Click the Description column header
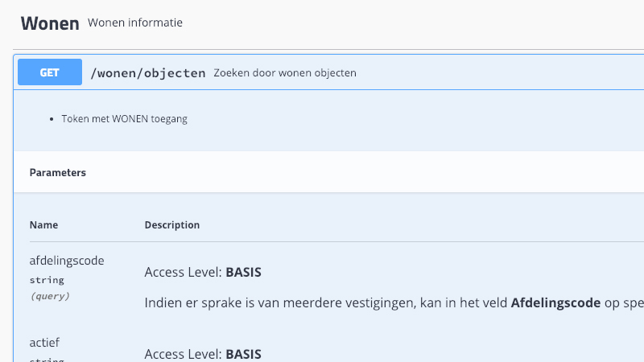This screenshot has height=362, width=644. pyautogui.click(x=172, y=225)
